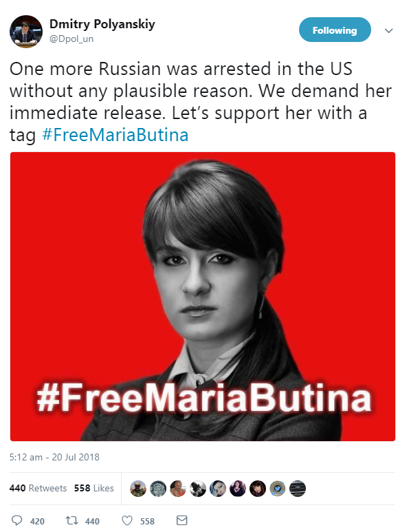409x532 pixels.
Task: Click the retweet arrows icon
Action: pyautogui.click(x=71, y=520)
